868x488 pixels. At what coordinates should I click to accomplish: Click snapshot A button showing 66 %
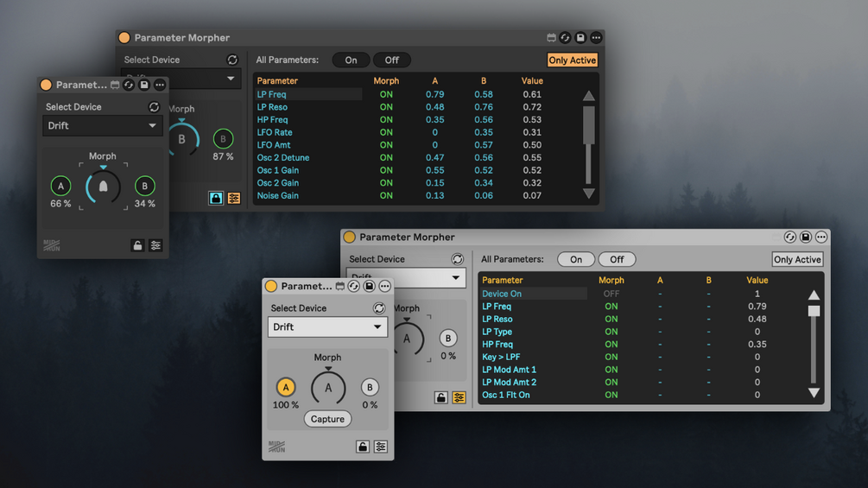[x=61, y=186]
